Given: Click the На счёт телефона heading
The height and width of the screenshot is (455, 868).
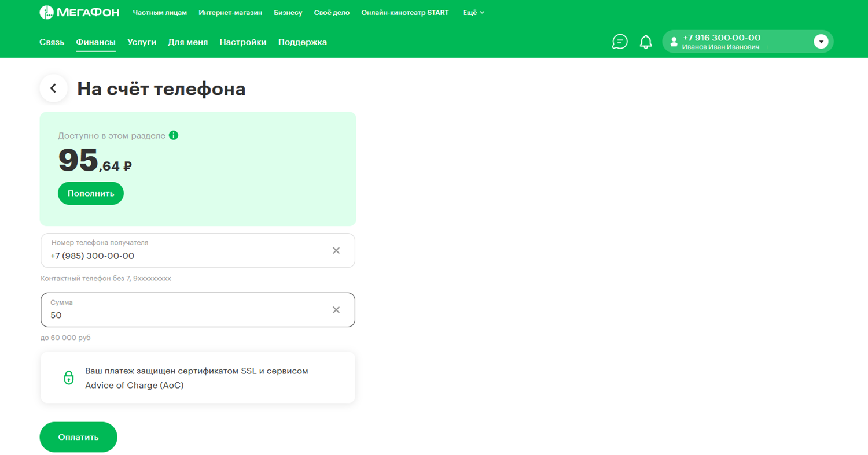Looking at the screenshot, I should (x=161, y=88).
